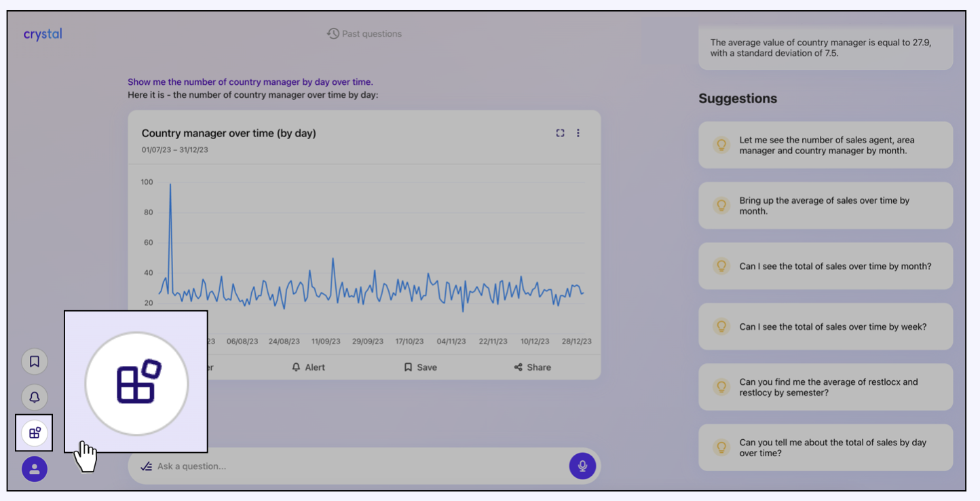The height and width of the screenshot is (501, 980).
Task: Click the checklist icon in question bar
Action: [146, 466]
